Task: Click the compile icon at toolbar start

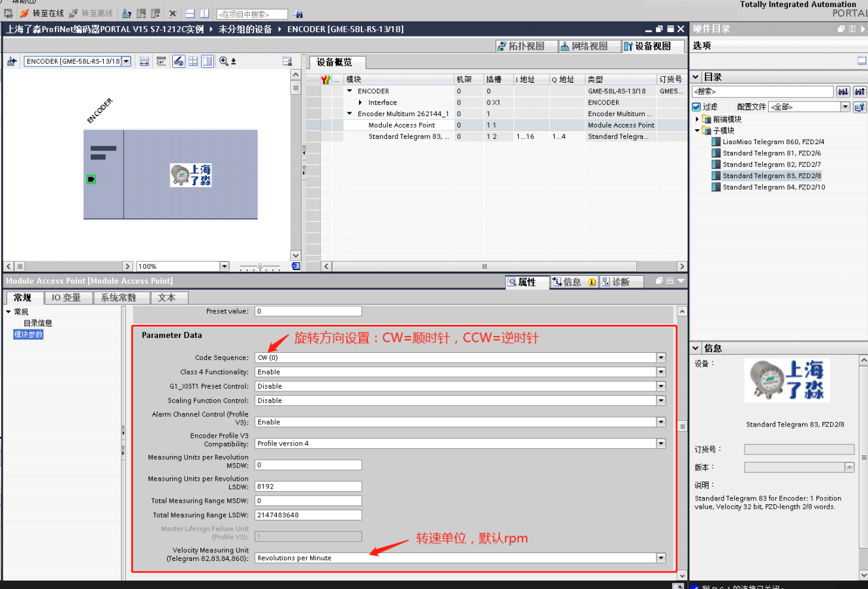Action: click(8, 13)
